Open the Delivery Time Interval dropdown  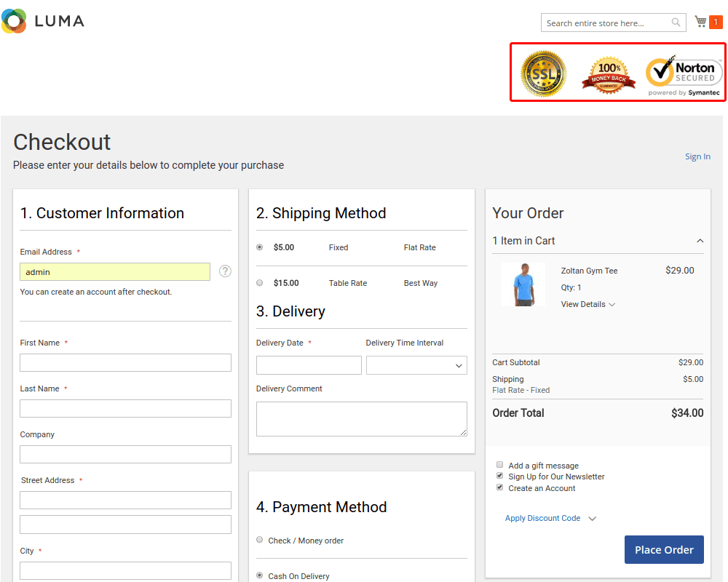click(x=416, y=365)
